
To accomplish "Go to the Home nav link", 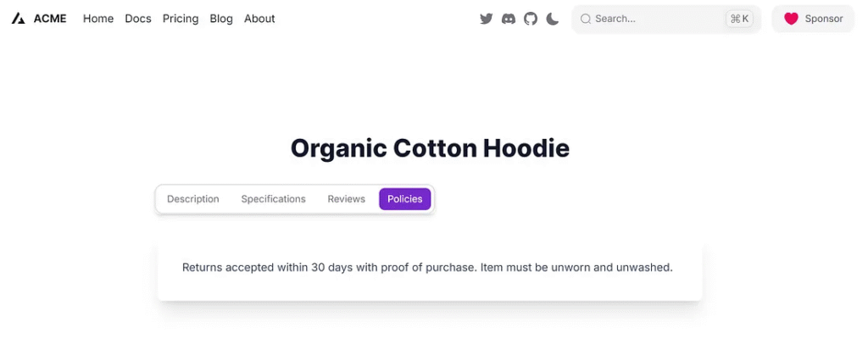I will pos(98,19).
